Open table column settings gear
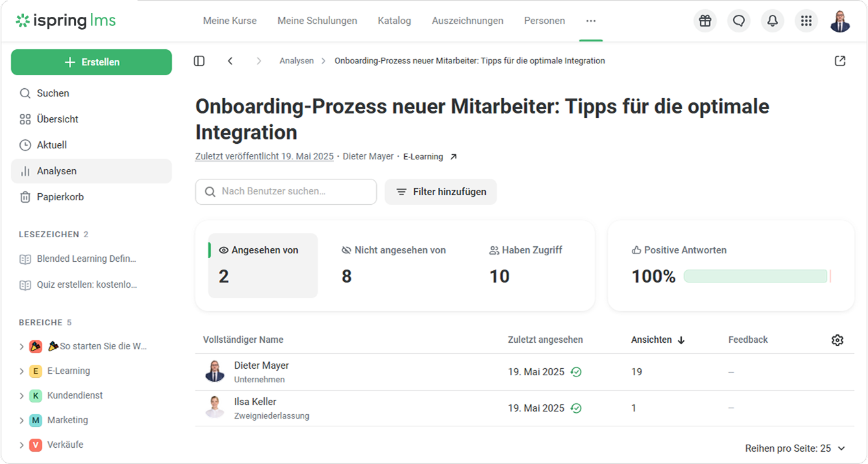Screen dimensions: 868x464 click(838, 340)
